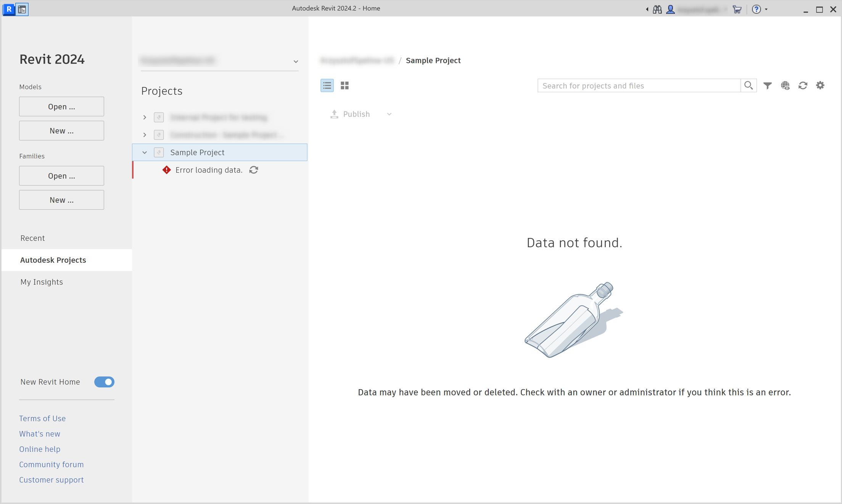Screen dimensions: 842x504
Task: Toggle New Revit Home switch off
Action: (x=104, y=382)
